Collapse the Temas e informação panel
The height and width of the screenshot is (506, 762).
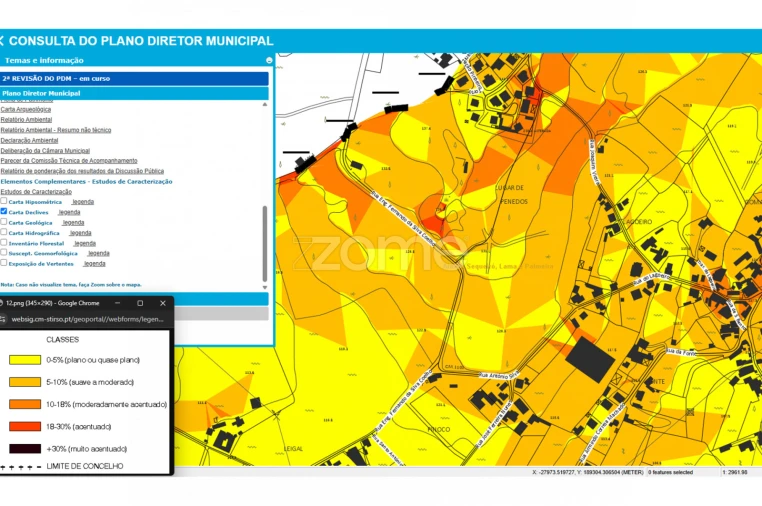[268, 60]
